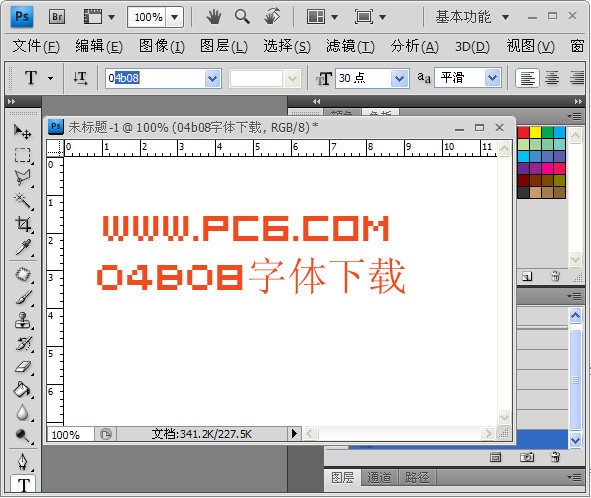Select the Clone Stamp tool
The image size is (591, 498).
(x=23, y=320)
